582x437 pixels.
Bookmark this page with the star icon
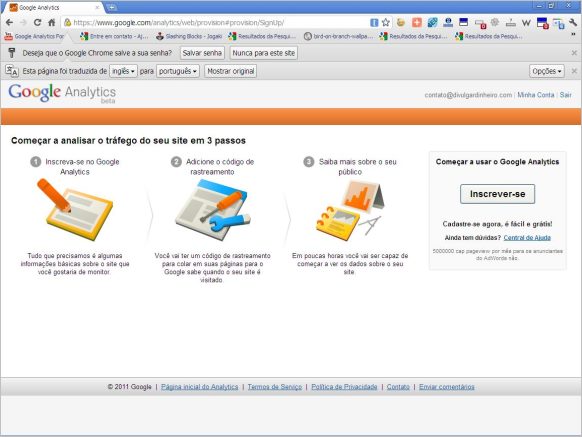386,23
